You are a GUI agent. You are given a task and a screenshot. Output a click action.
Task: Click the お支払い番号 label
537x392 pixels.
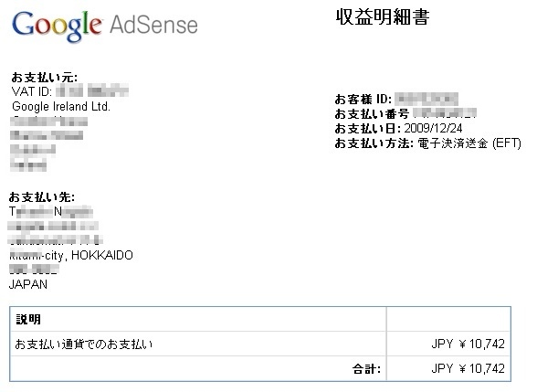[x=372, y=113]
